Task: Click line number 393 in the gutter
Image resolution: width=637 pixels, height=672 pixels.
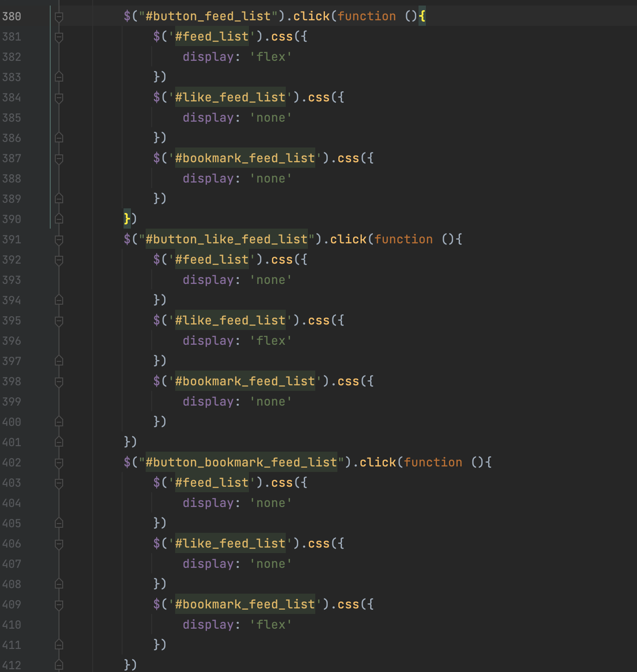Action: click(x=12, y=280)
